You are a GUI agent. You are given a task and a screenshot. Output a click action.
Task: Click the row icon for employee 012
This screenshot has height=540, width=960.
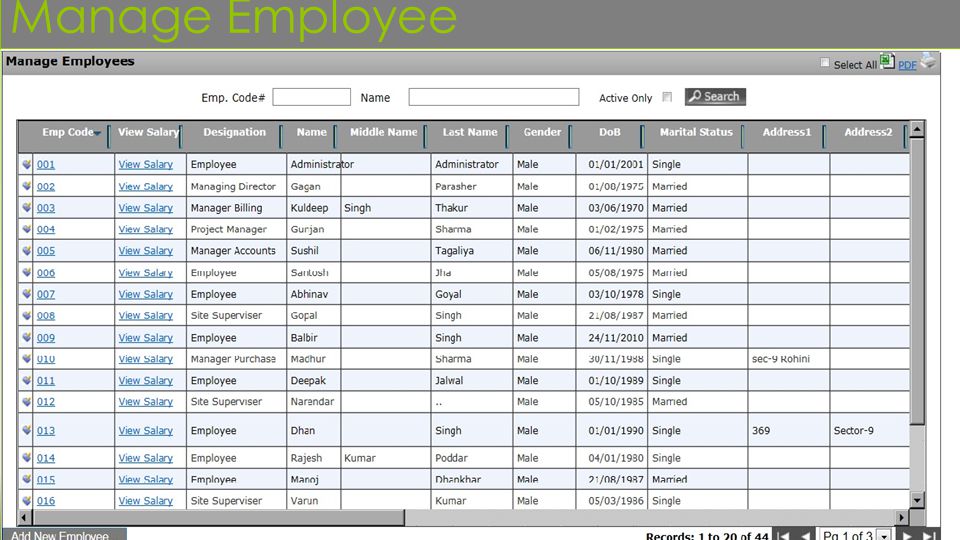[x=26, y=402]
